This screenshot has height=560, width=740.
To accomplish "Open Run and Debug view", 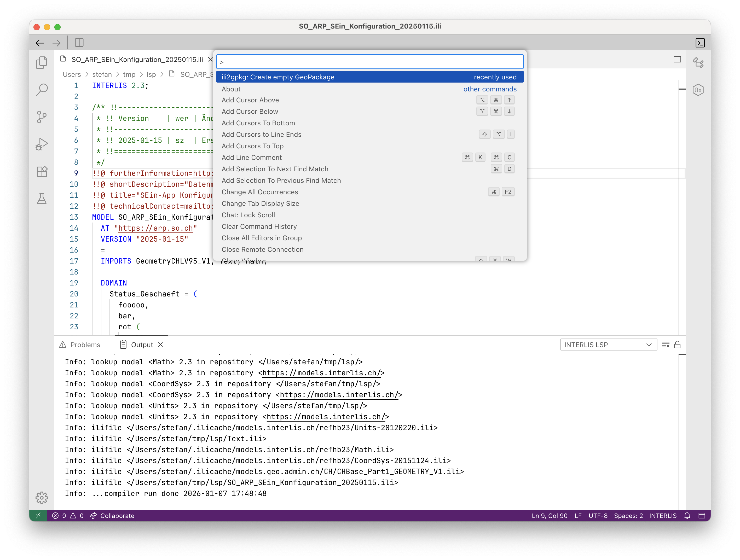I will click(42, 144).
